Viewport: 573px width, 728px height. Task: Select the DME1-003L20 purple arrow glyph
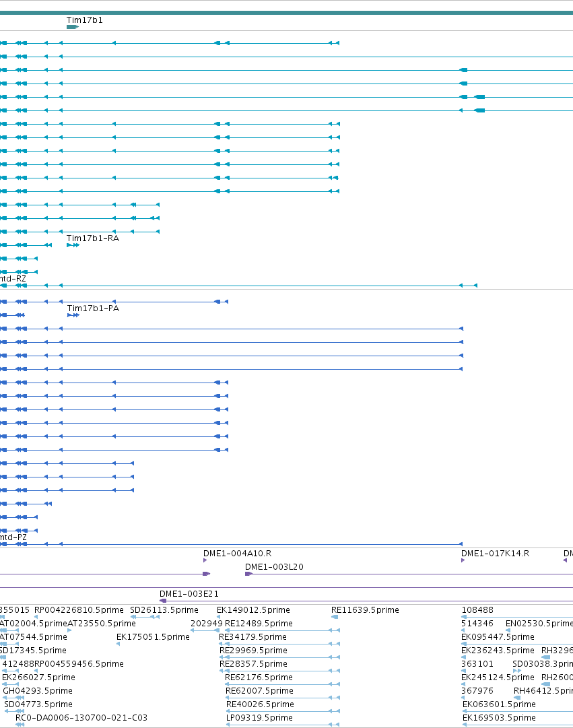click(x=249, y=574)
